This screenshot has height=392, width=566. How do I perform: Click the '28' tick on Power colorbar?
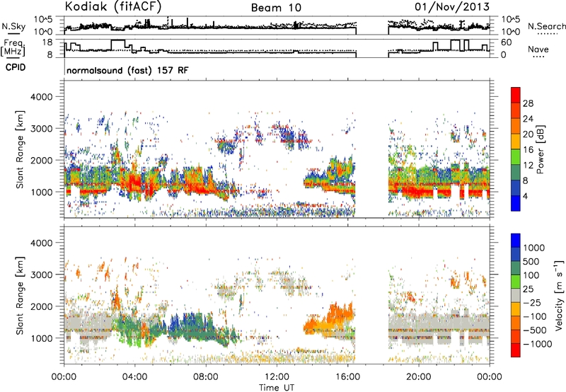pyautogui.click(x=528, y=103)
